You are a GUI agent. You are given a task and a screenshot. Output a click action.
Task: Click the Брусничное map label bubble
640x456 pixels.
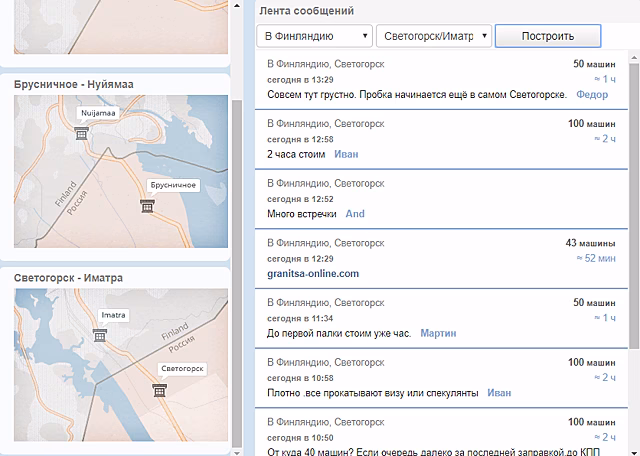(x=173, y=185)
